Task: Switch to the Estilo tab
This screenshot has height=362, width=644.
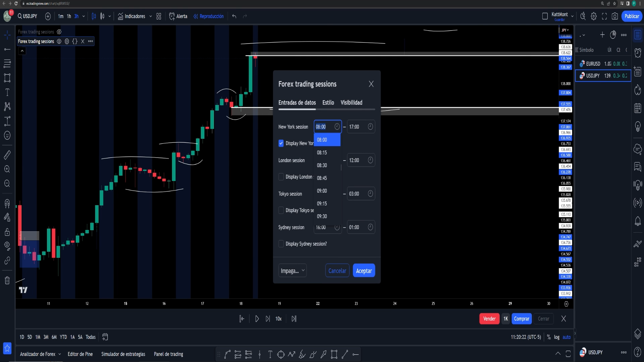Action: click(328, 103)
